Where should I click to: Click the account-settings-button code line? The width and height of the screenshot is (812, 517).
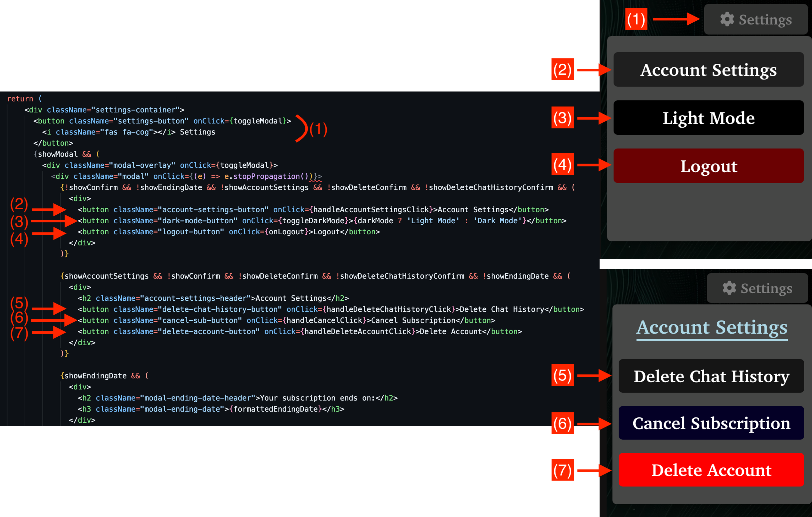(313, 209)
